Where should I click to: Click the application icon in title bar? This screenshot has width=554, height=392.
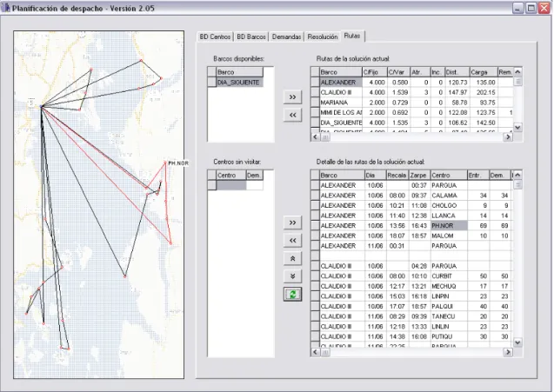tap(5, 8)
